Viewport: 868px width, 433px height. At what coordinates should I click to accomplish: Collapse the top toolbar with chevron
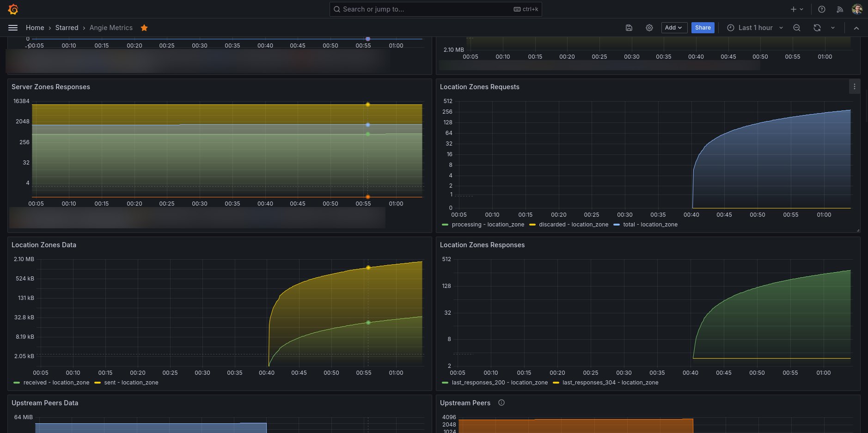(x=856, y=28)
